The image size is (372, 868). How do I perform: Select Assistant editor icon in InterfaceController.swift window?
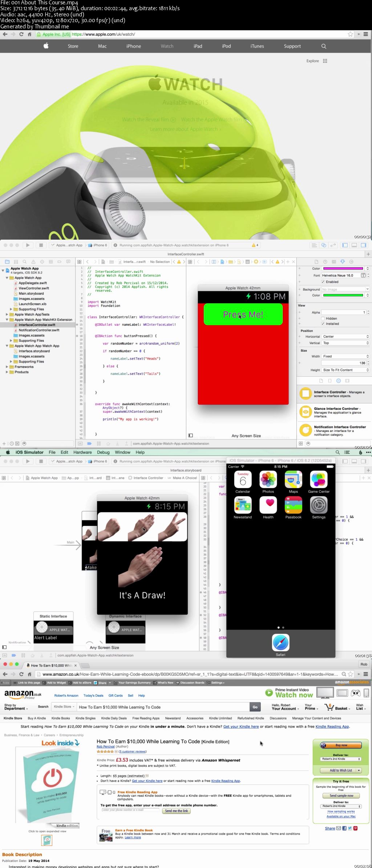tap(324, 245)
